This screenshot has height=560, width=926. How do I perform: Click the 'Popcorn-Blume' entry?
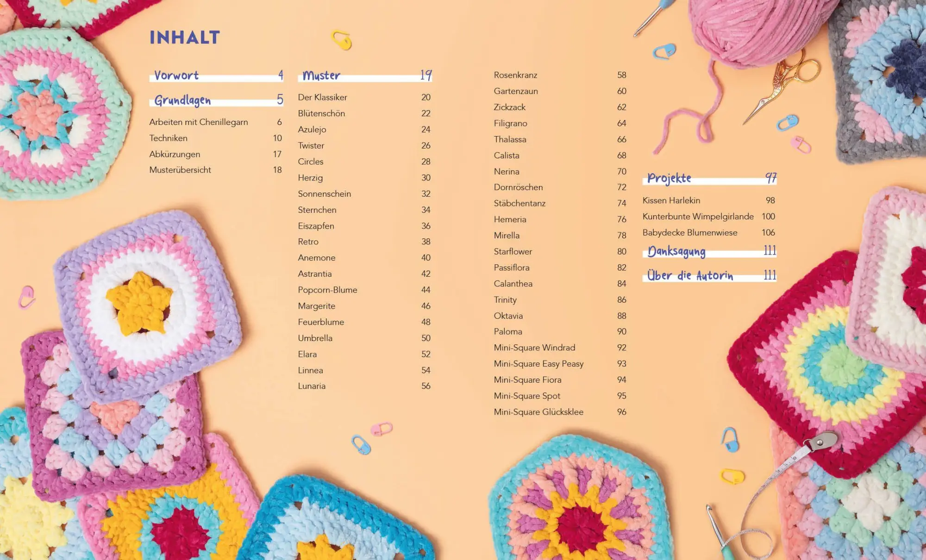(328, 290)
